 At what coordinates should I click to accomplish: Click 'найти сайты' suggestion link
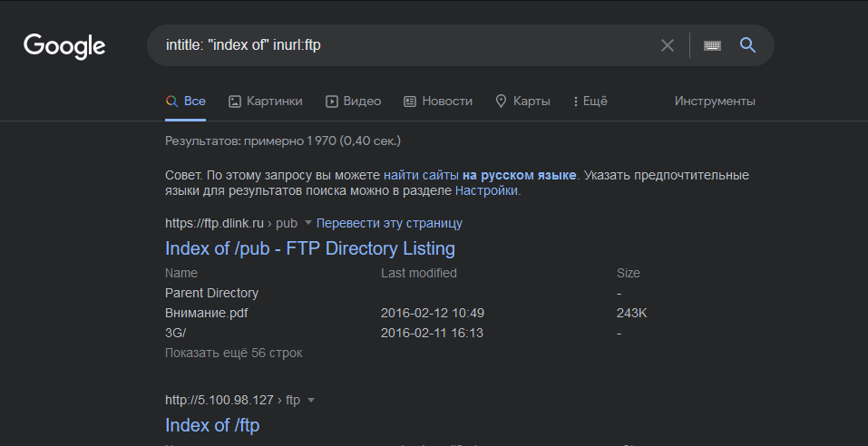tap(421, 175)
